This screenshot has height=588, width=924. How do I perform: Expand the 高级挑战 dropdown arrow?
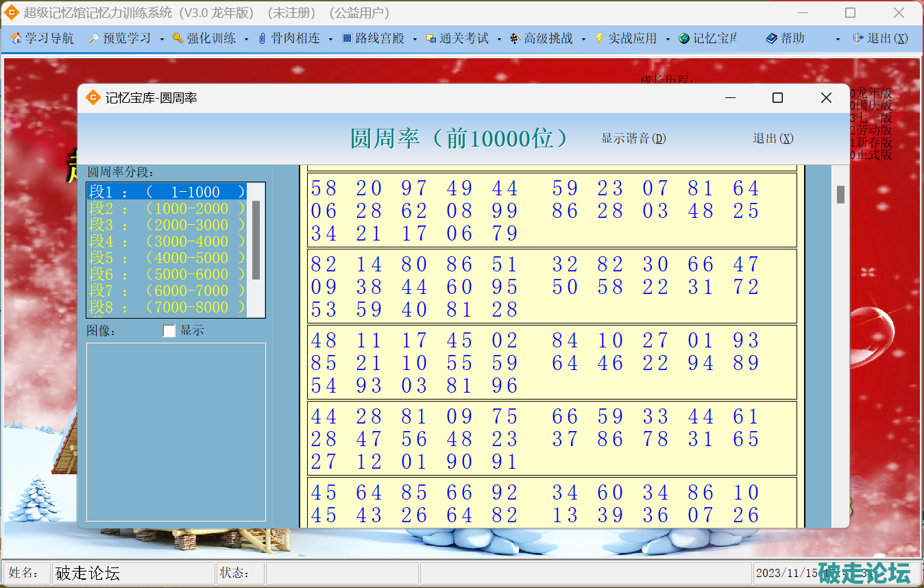click(583, 39)
